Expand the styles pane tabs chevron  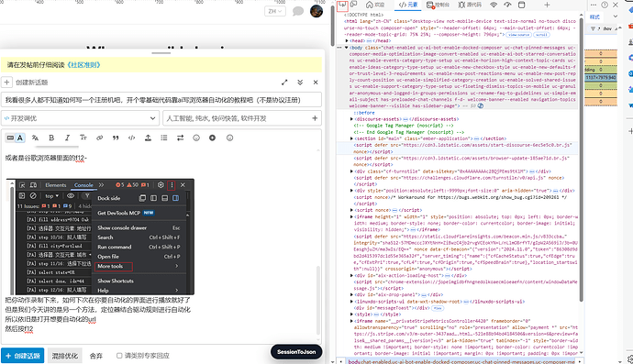click(x=616, y=17)
